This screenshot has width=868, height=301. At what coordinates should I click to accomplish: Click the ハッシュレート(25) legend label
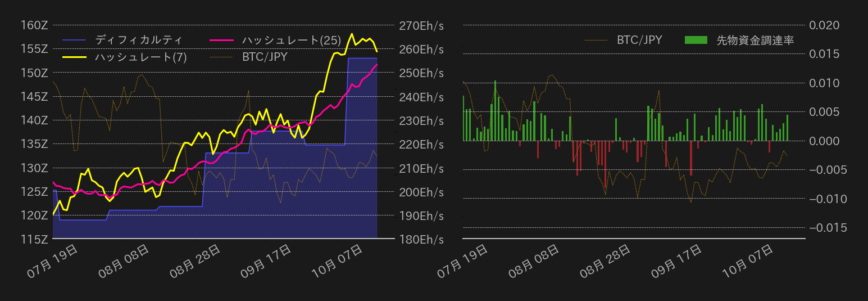pyautogui.click(x=291, y=40)
